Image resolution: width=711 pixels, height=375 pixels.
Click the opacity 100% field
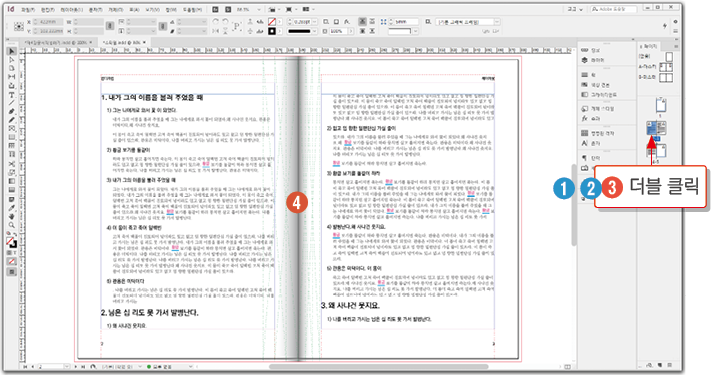[x=339, y=31]
